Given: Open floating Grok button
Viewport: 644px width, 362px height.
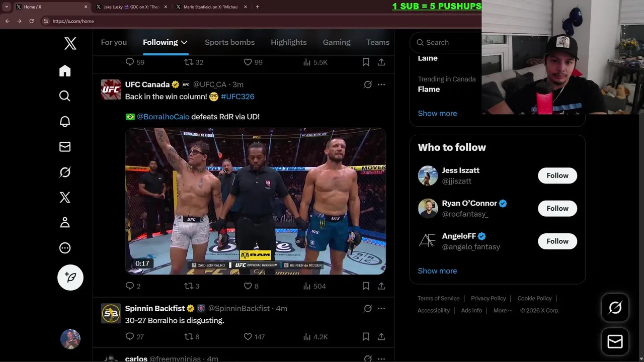Looking at the screenshot, I should click(615, 308).
